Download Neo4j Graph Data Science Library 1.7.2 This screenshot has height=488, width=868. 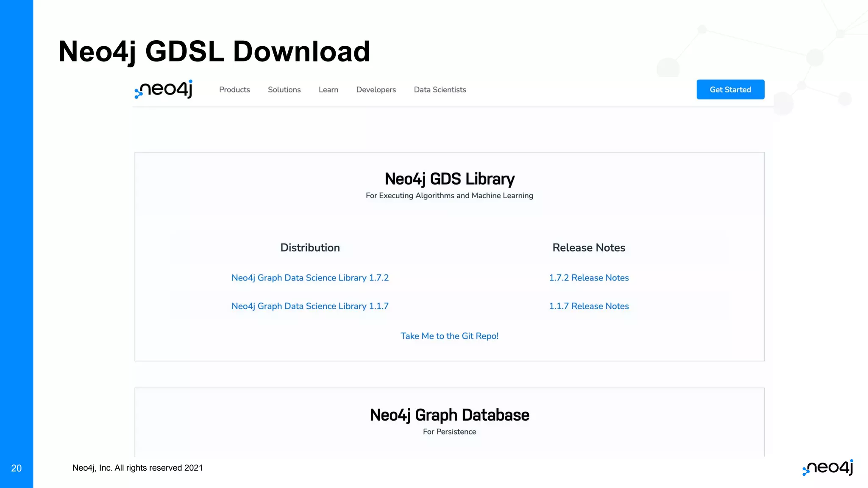click(310, 278)
